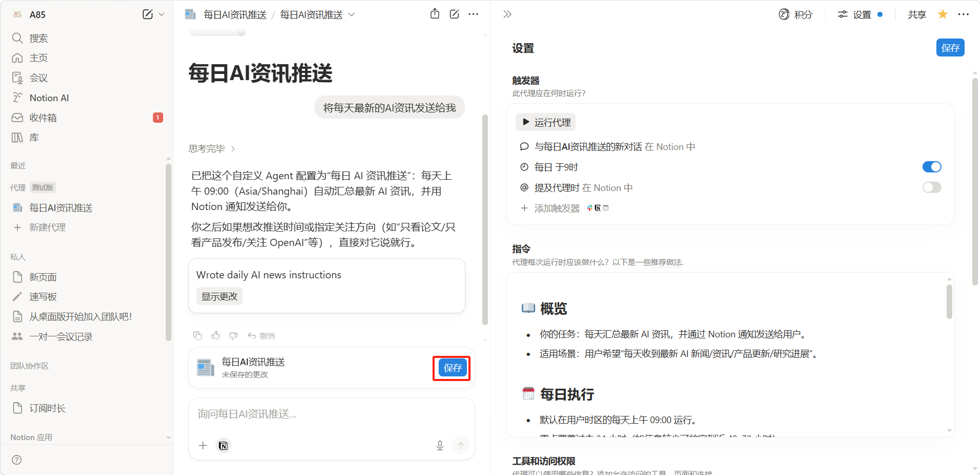
Task: Click the 概览 heading in instructions
Action: pos(554,309)
